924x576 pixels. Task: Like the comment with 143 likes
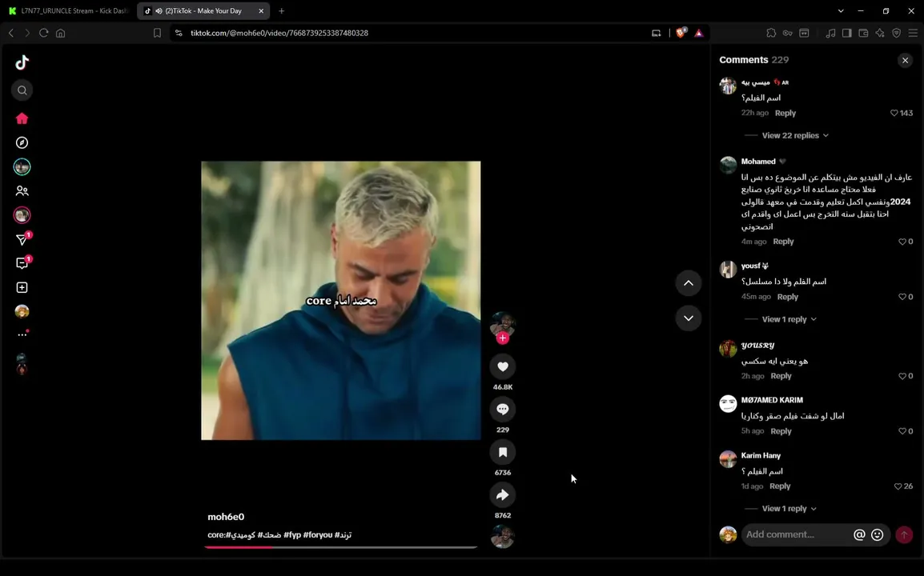[x=894, y=113]
